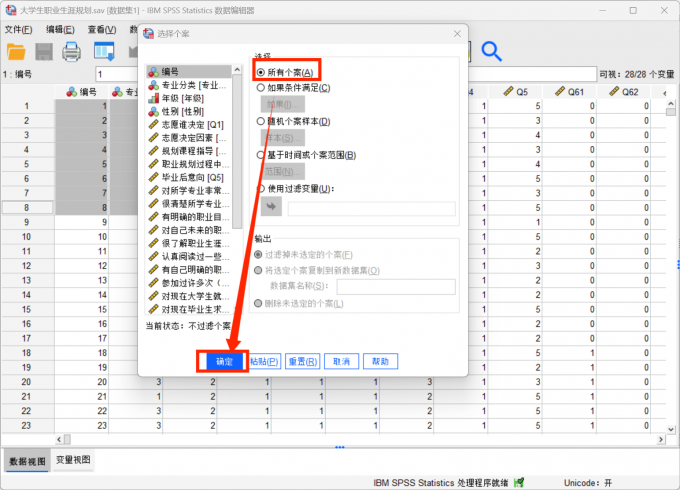Click the variable list scroll-up arrow
The width and height of the screenshot is (680, 490).
(x=237, y=70)
